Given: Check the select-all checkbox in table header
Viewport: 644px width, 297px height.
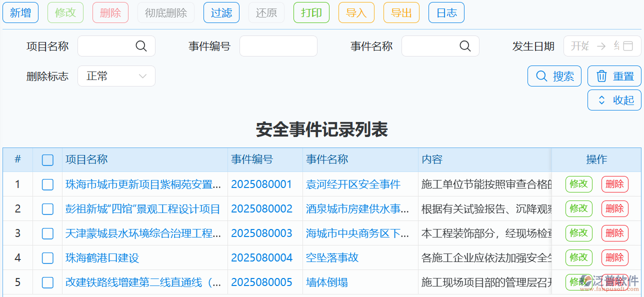Looking at the screenshot, I should (47, 159).
